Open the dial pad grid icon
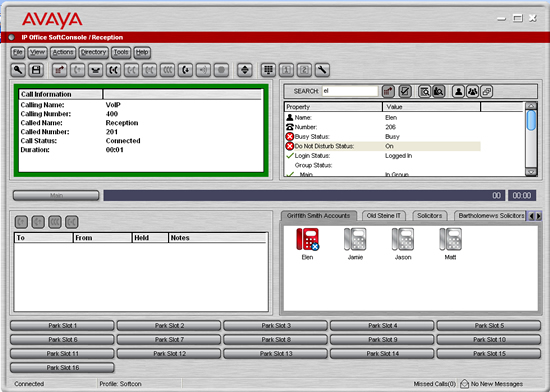 click(x=268, y=70)
